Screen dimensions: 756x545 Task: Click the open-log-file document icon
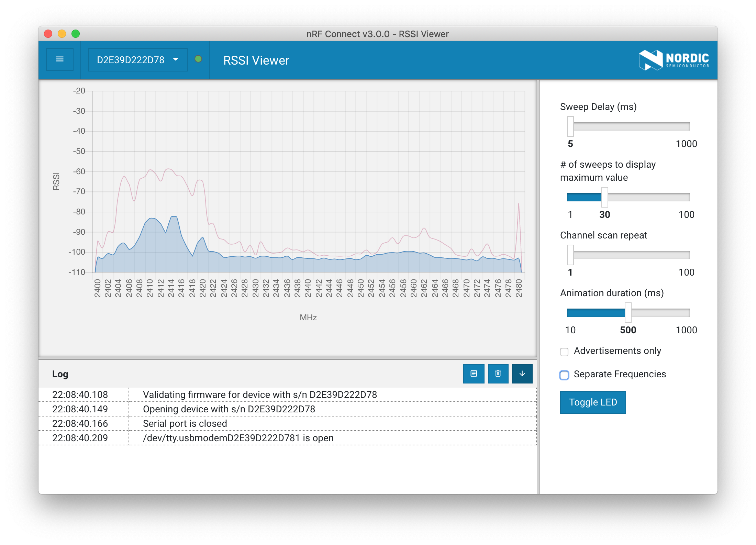pos(474,374)
